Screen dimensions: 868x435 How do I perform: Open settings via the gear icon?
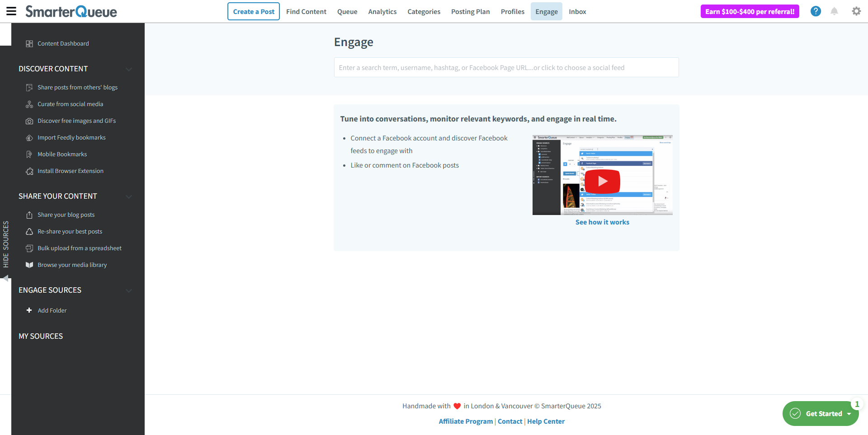[856, 11]
